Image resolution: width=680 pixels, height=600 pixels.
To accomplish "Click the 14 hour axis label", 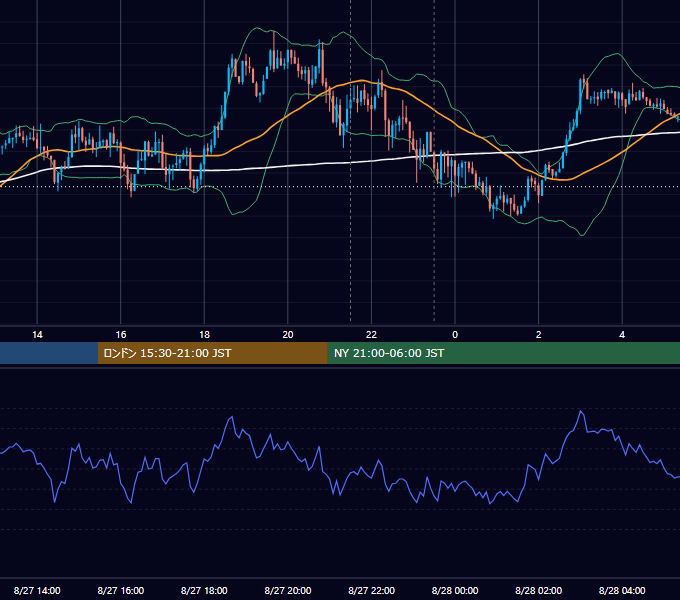I will pyautogui.click(x=37, y=335).
